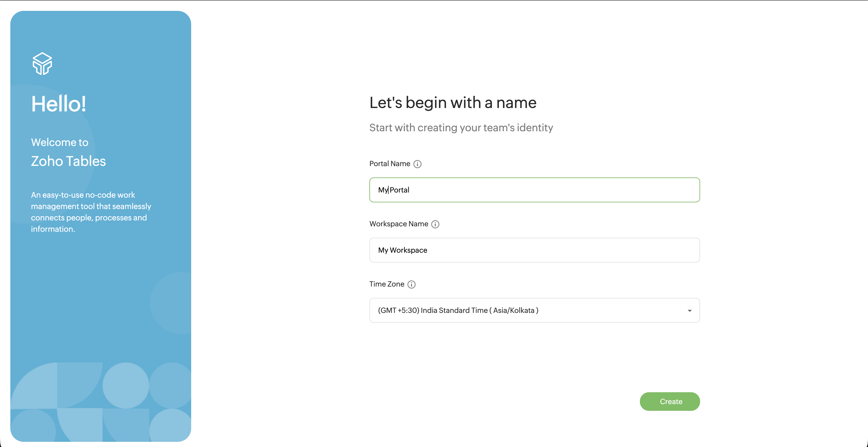This screenshot has width=868, height=447.
Task: Click the "Hello!" heading in blue panel
Action: pos(59,104)
